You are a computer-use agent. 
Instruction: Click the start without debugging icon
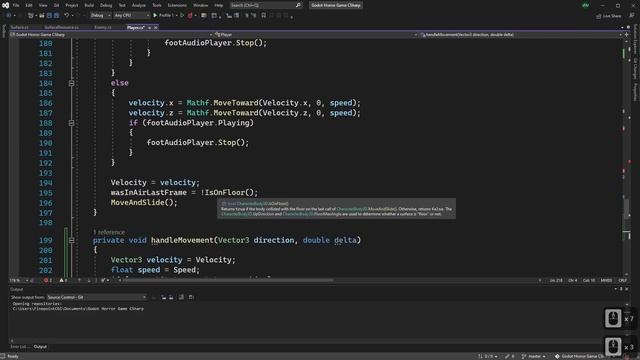coord(182,16)
